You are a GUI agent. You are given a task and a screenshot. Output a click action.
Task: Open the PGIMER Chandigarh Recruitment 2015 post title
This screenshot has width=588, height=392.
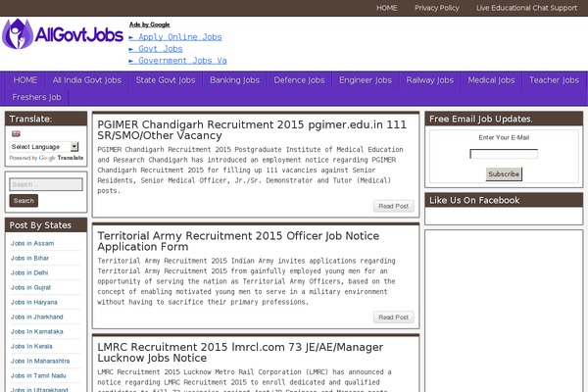(252, 129)
